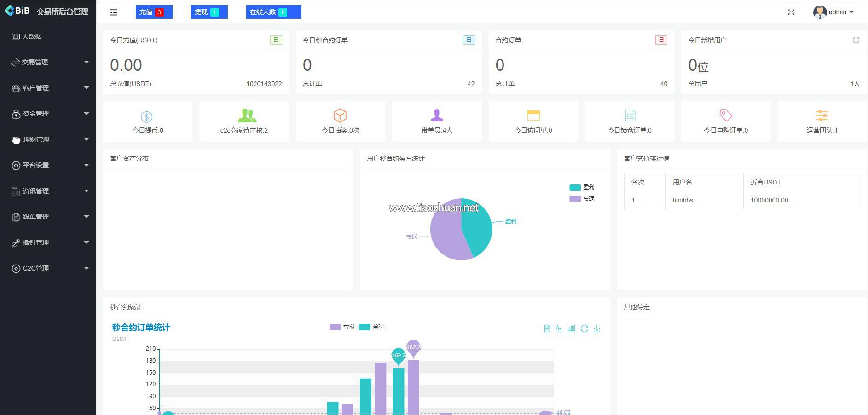
Task: Expand the 插针管理 dropdown arrow
Action: [x=87, y=242]
